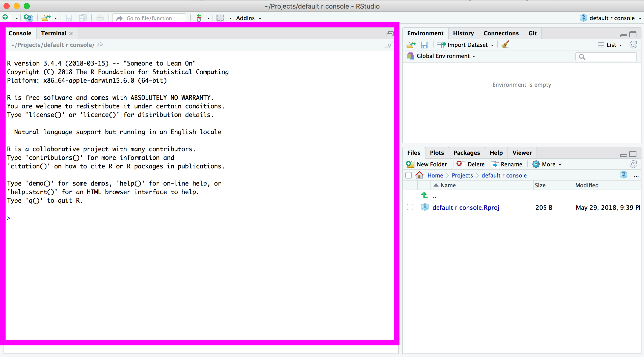Screen dimensions: 644x357
Task: Open the Projects breadcrumb link
Action: [x=462, y=175]
